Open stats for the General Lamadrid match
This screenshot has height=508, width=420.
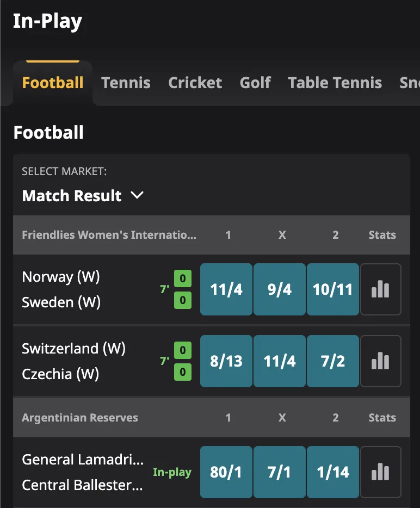[x=380, y=472]
